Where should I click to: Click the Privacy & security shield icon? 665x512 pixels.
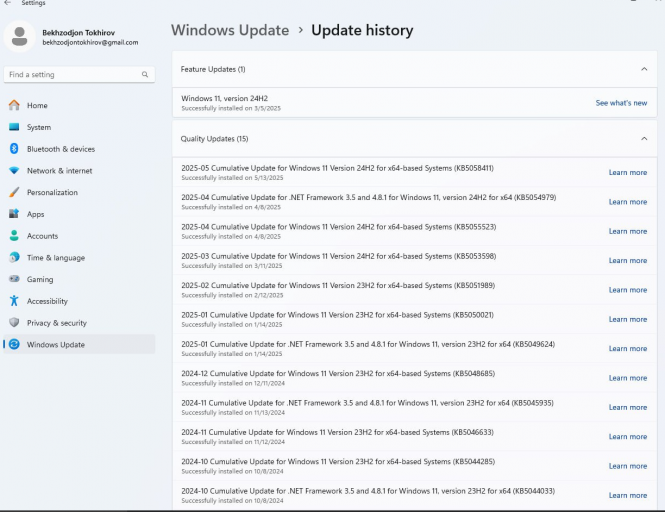point(14,322)
